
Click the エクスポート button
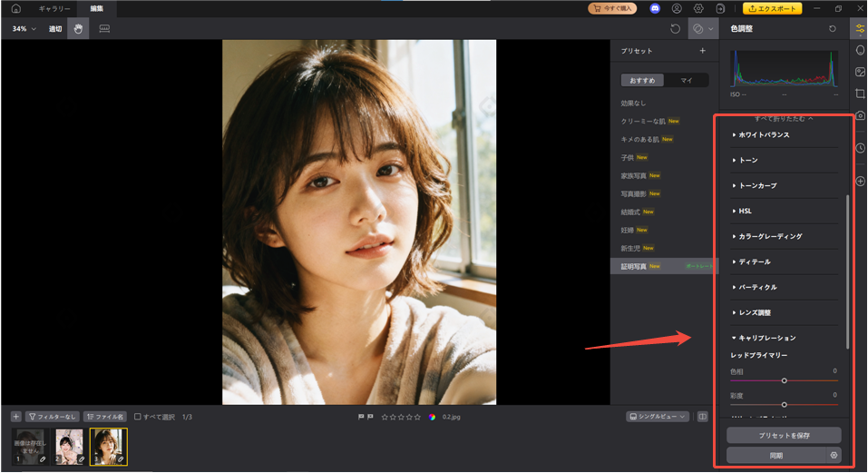click(x=772, y=8)
